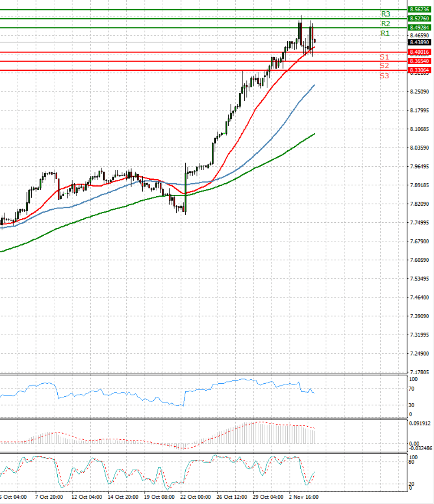Click the R1 resistance label

385,33
